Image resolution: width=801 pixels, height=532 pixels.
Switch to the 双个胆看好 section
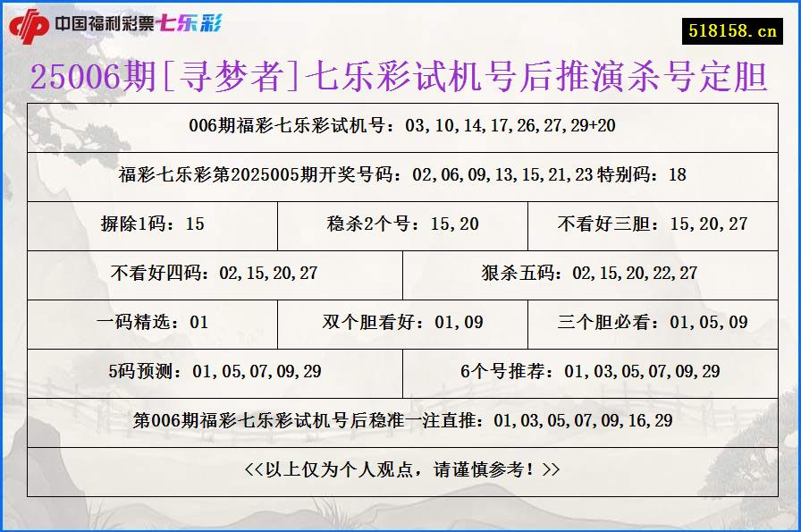pyautogui.click(x=400, y=323)
